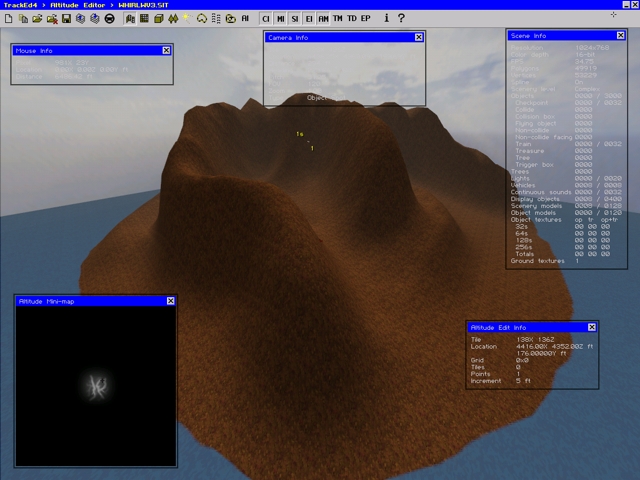This screenshot has height=480, width=640.
Task: Close the Altitude Mini-map panel
Action: (171, 301)
